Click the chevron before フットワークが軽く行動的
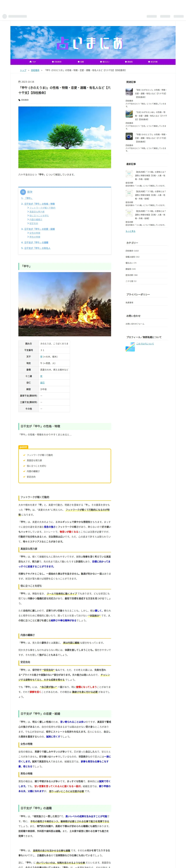This screenshot has width=186, height=868. pos(28,208)
